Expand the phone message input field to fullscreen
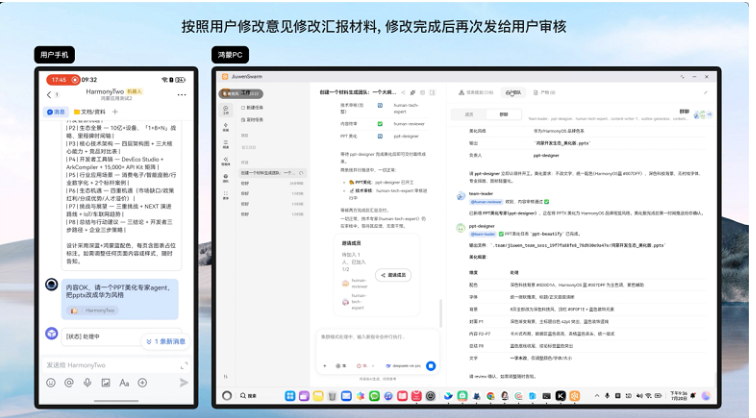756x418 pixels. [184, 365]
